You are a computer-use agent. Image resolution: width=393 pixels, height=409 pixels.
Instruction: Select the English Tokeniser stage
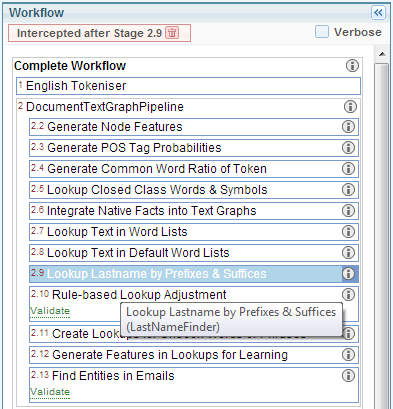coord(188,86)
